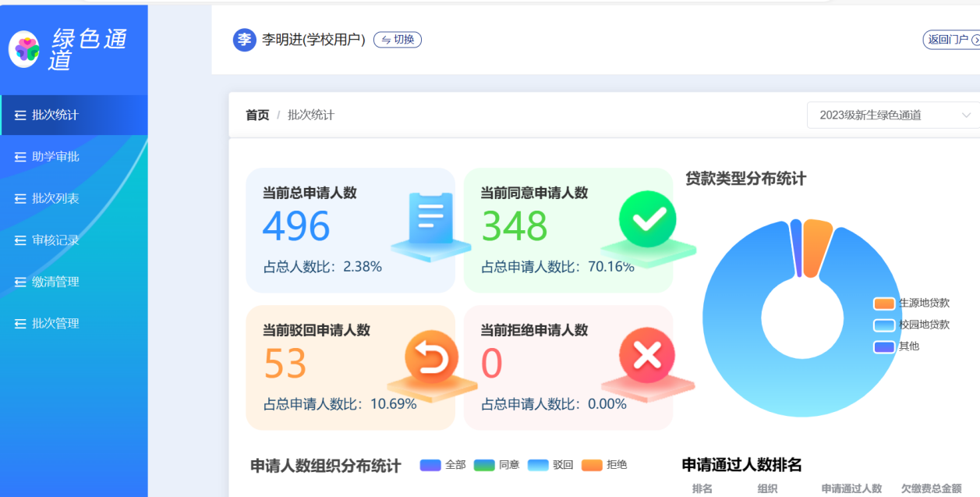The image size is (980, 497).
Task: Click the 切换 user switch control
Action: coord(397,40)
